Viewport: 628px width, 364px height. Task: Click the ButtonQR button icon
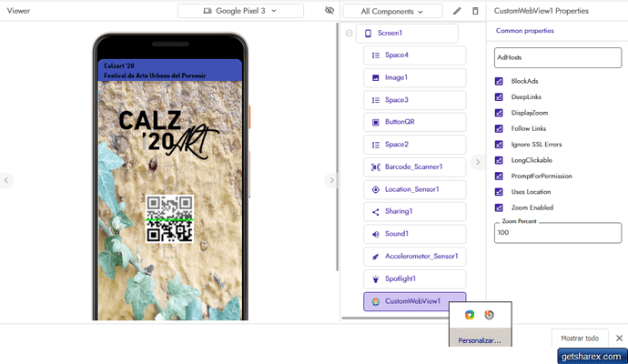tap(376, 122)
